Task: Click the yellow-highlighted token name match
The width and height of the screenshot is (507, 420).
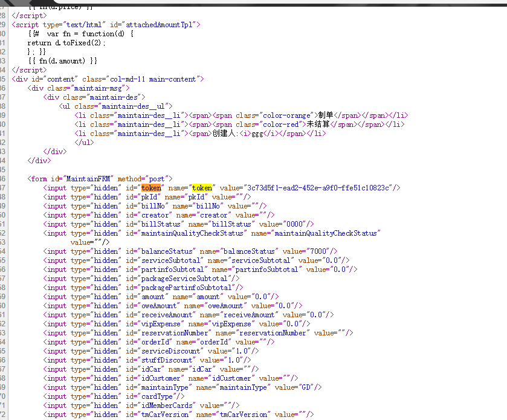Action: pyautogui.click(x=202, y=188)
